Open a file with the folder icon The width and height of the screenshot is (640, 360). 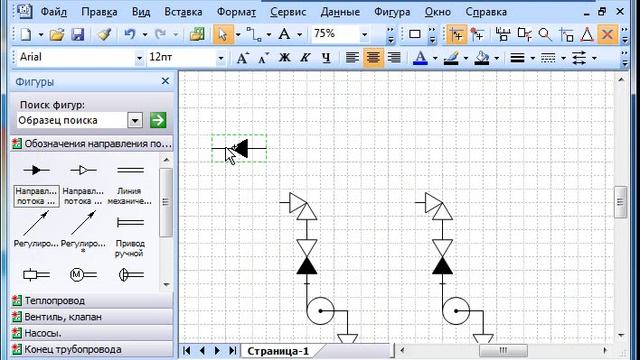57,34
